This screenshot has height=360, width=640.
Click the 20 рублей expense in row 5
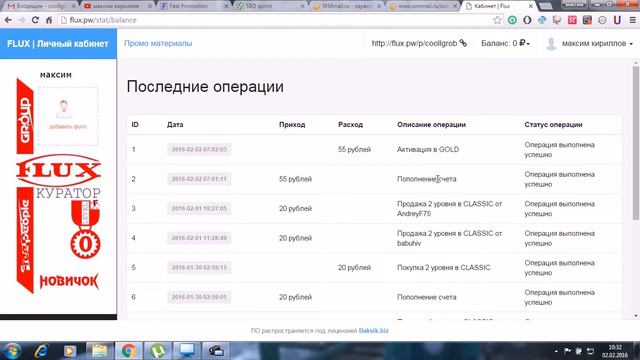tap(354, 267)
